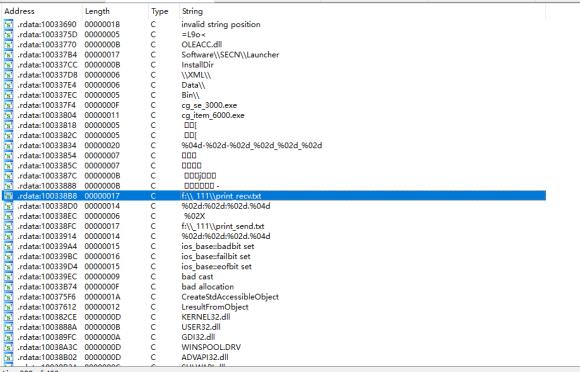The height and width of the screenshot is (372, 580).
Task: Sort by the Address column header
Action: coord(20,11)
